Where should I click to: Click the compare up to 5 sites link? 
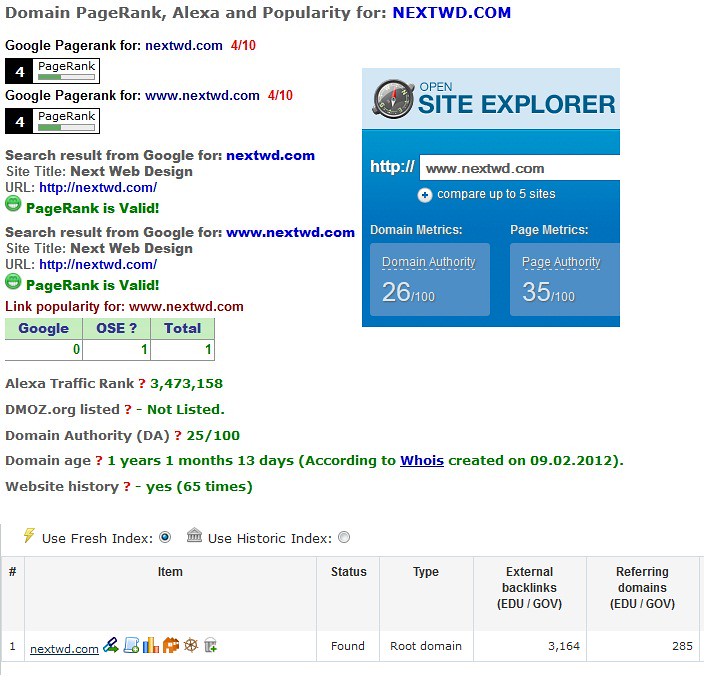[x=496, y=194]
